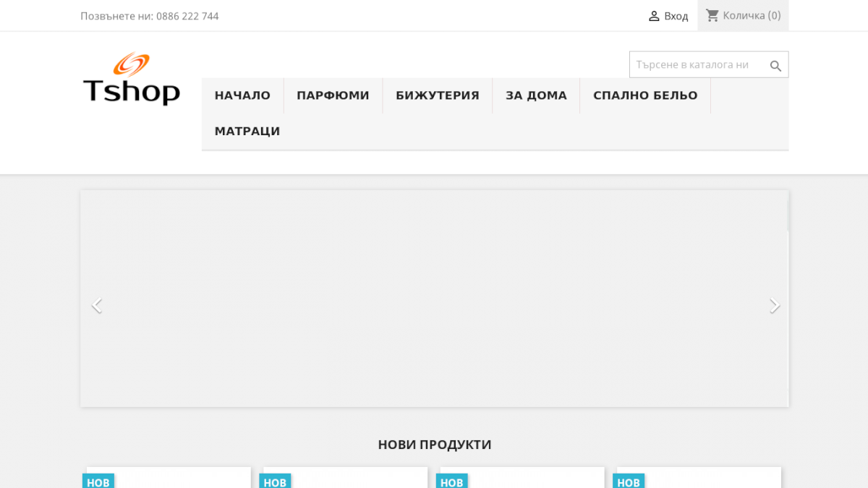Select the ЗА ДОМА category
Viewport: 868px width, 488px height.
pyautogui.click(x=536, y=95)
